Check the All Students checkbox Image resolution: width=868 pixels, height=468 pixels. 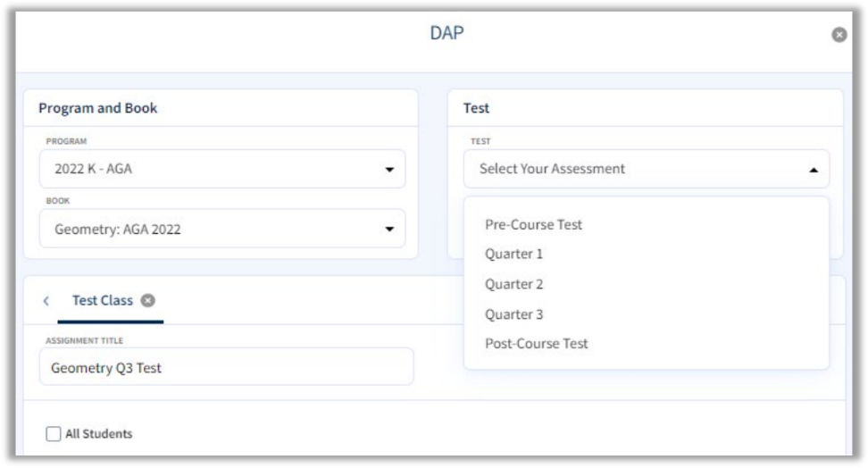tap(53, 434)
